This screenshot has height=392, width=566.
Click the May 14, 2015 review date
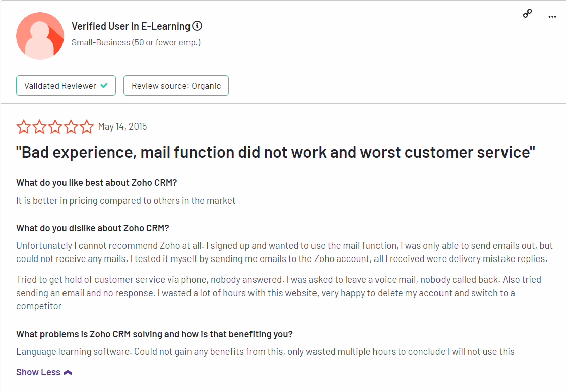122,126
